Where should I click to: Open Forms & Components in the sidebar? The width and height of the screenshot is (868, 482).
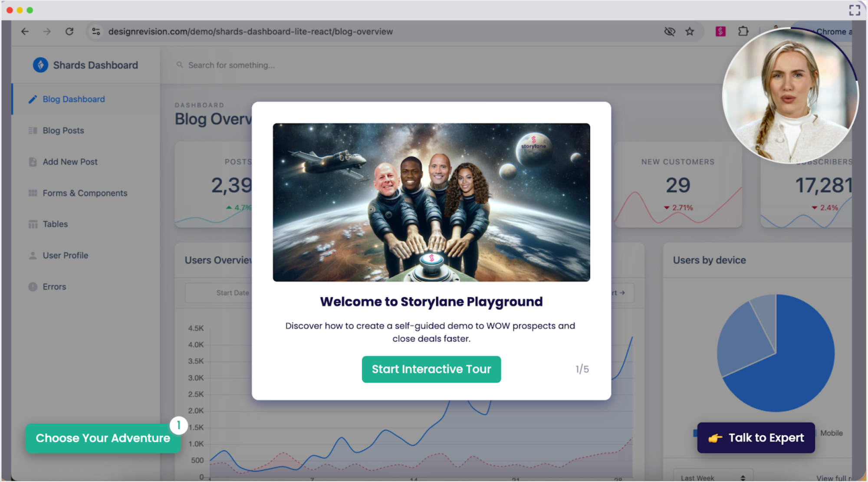(86, 193)
